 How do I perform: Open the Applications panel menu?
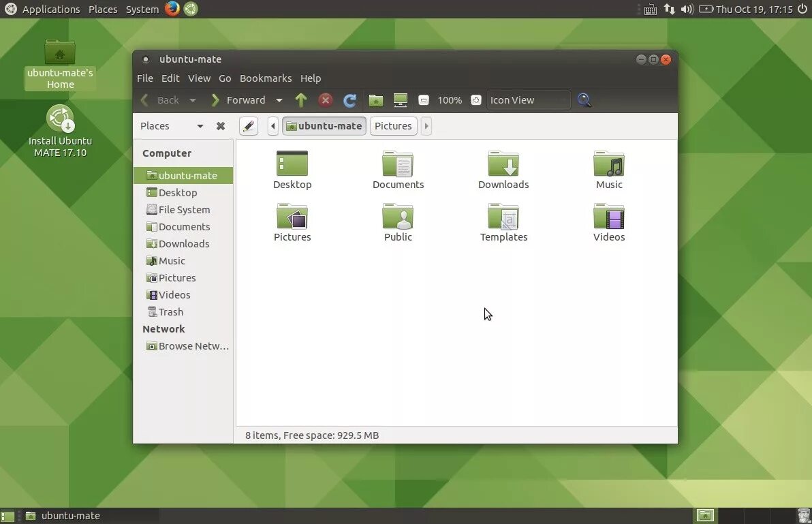click(x=50, y=10)
